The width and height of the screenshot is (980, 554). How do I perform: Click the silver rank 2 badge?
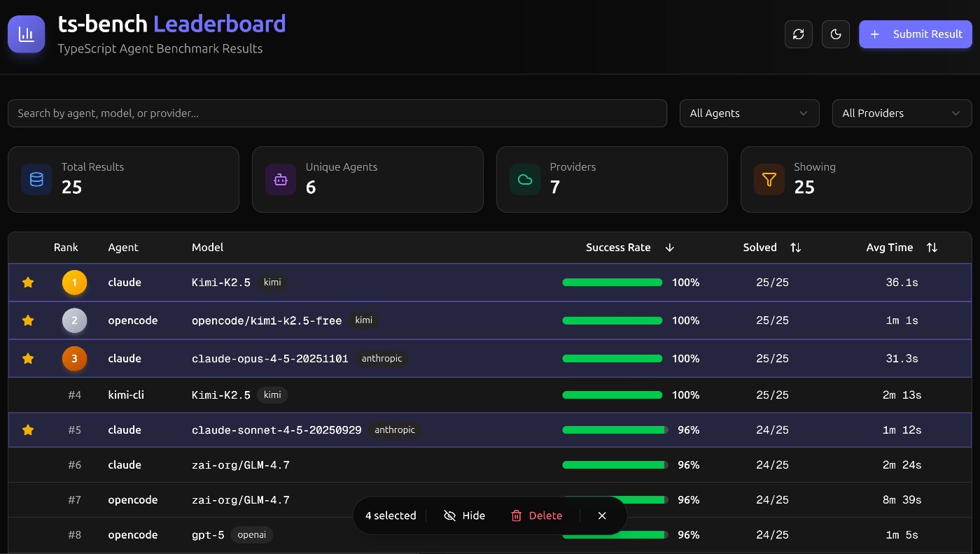click(75, 320)
